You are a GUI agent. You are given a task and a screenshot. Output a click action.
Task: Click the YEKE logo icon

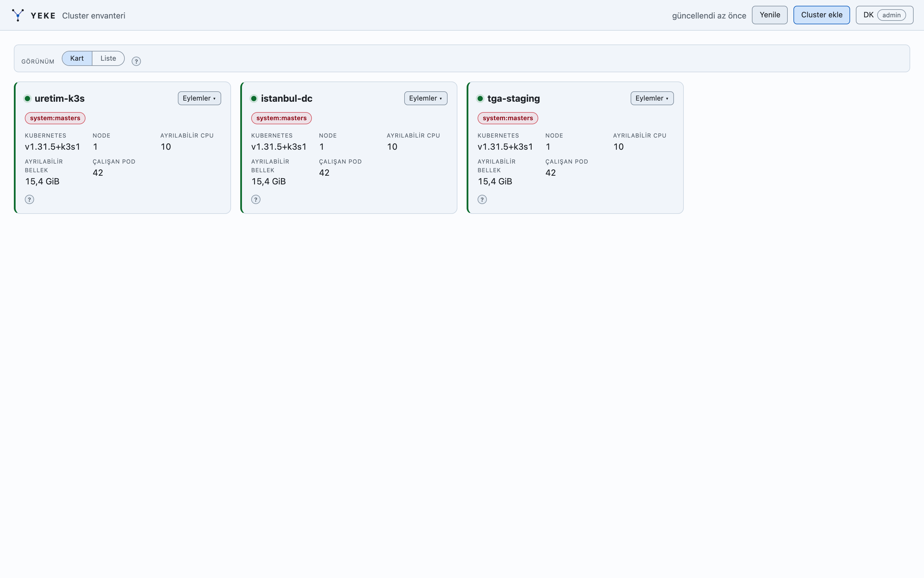(x=18, y=15)
